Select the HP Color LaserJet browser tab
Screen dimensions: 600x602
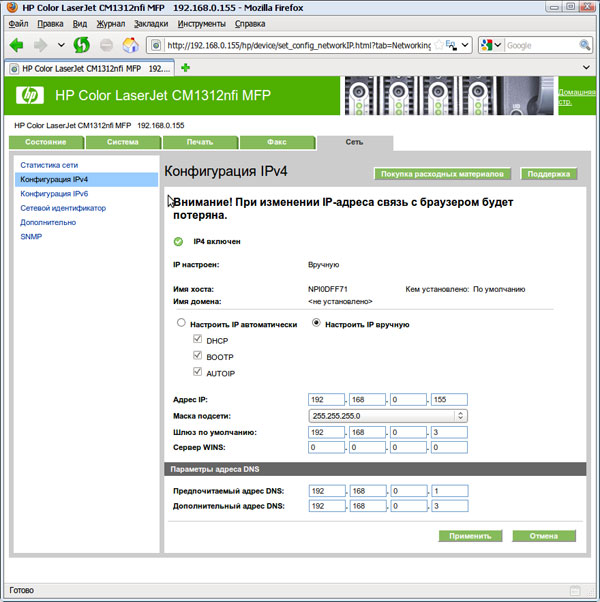tap(89, 69)
